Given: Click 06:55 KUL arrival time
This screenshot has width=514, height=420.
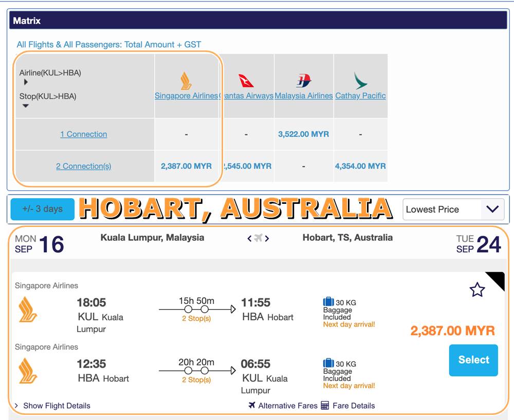Looking at the screenshot, I should 255,364.
